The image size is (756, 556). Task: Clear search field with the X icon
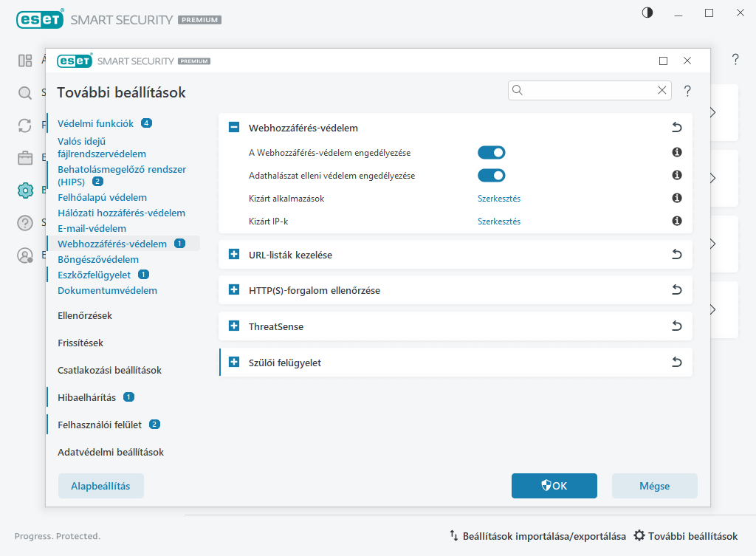[x=662, y=90]
